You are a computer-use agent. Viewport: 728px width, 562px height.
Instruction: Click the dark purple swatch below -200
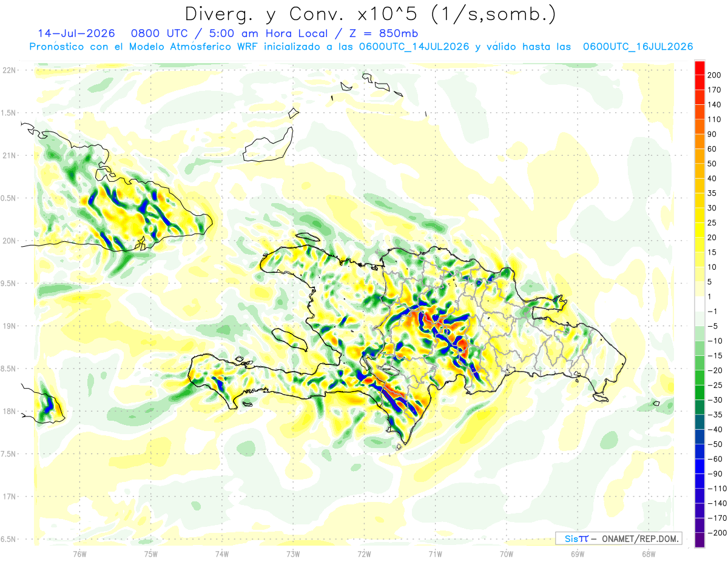[699, 540]
